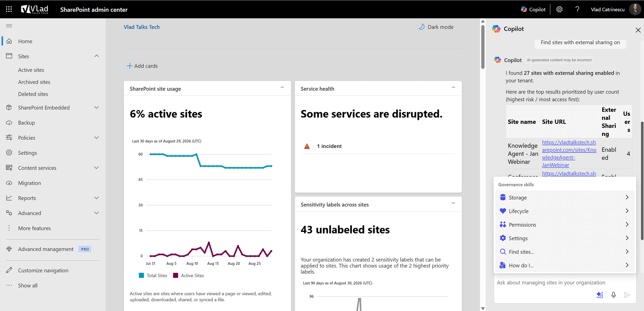The image size is (644, 311).
Task: Open the app launcher waffle icon
Action: click(9, 9)
